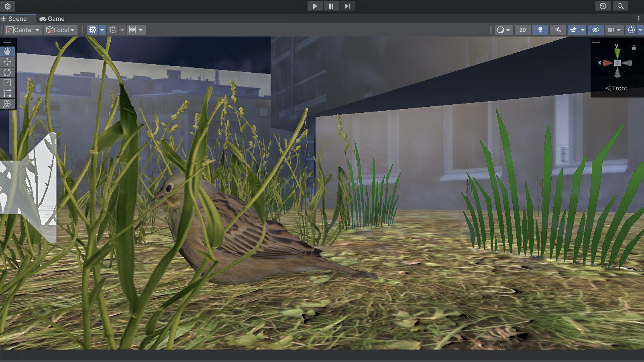Open the Unity search magnifier
The height and width of the screenshot is (362, 644).
pos(620,6)
